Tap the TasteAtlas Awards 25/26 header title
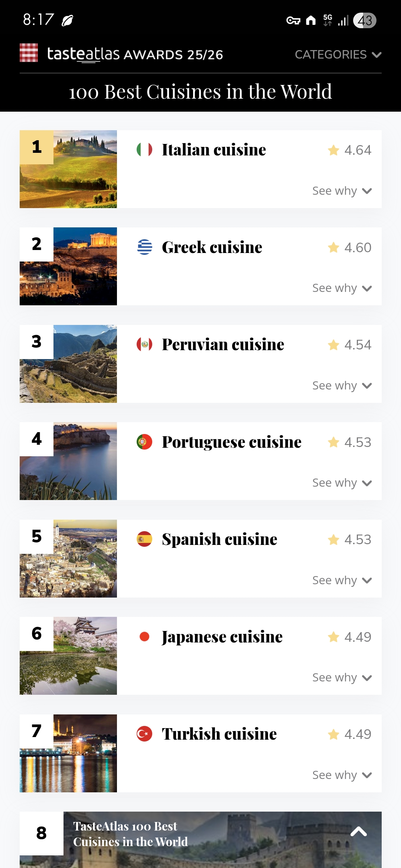The height and width of the screenshot is (868, 401). (135, 55)
